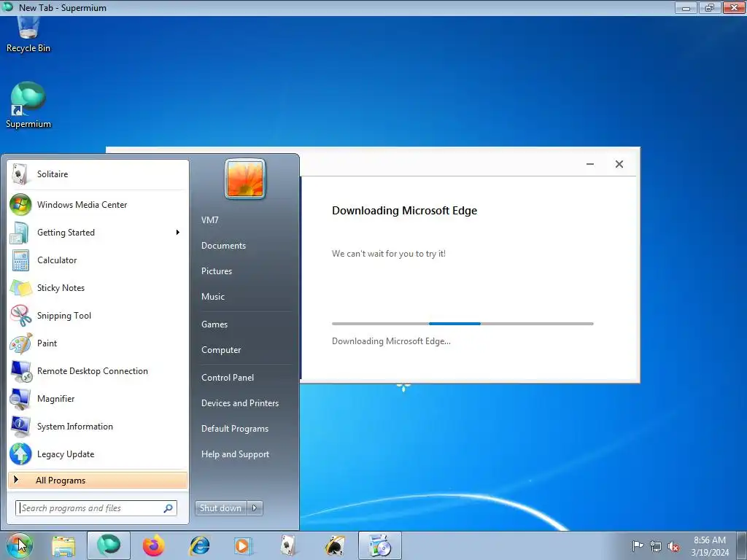The width and height of the screenshot is (747, 560).
Task: Click the taskbar clock and date
Action: click(x=710, y=546)
